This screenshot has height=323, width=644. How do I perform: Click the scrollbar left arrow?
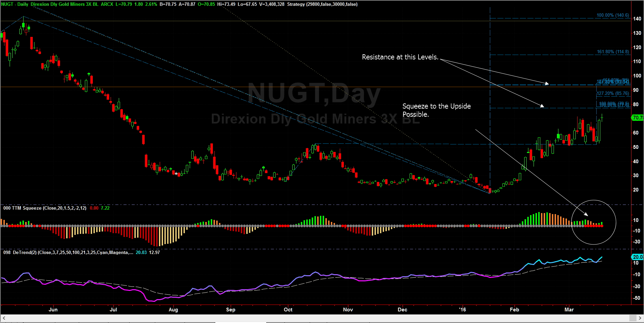(x=4, y=318)
